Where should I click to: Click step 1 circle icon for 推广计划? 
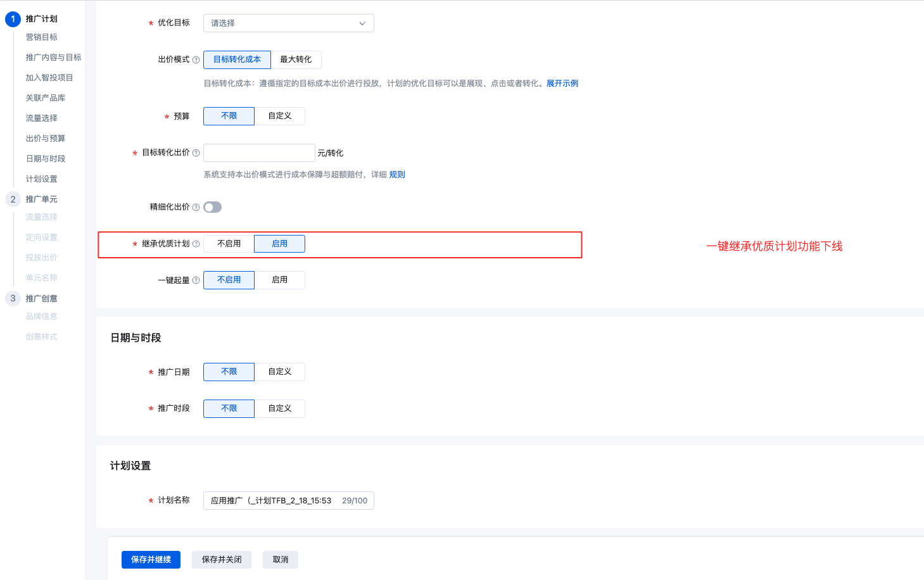pos(13,19)
